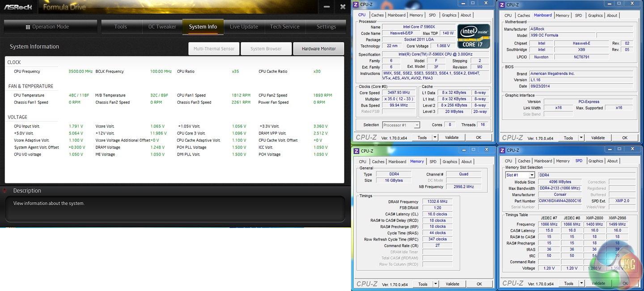Click the icon beside the Description heading

click(5, 190)
